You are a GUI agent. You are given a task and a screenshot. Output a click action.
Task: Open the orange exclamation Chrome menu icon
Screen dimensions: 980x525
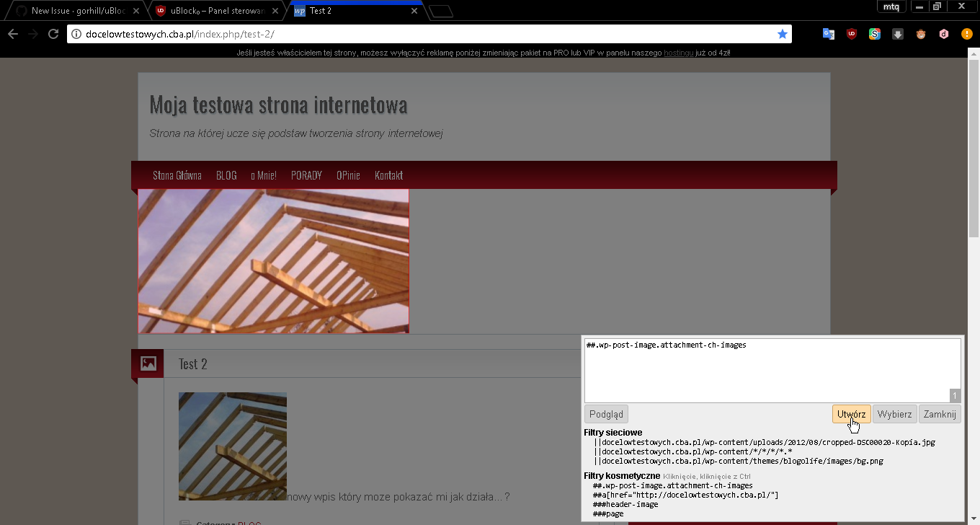pos(967,34)
